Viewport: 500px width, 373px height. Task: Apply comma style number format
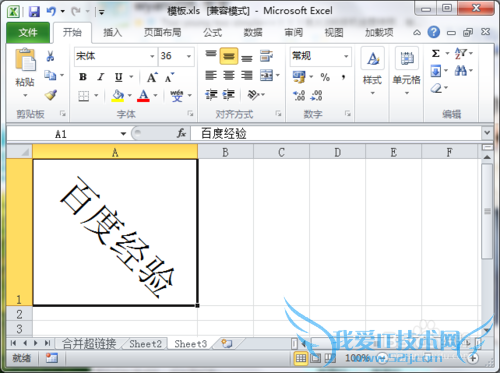pos(343,77)
